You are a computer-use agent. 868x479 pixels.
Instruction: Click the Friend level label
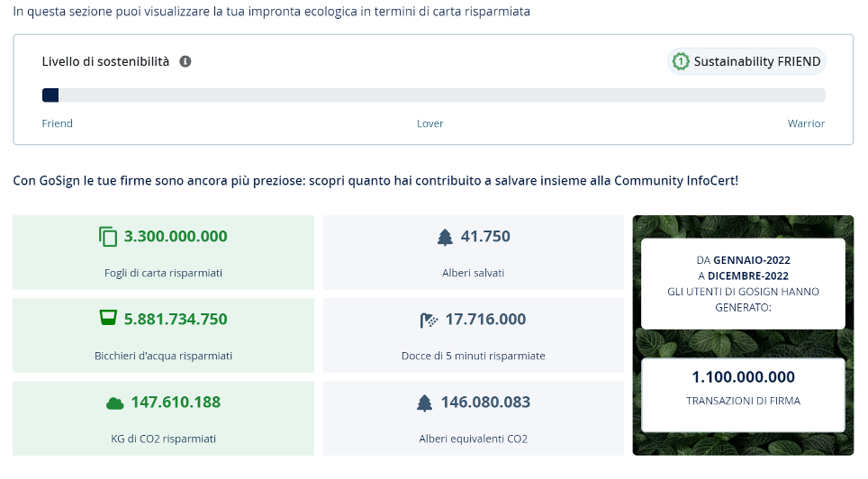click(58, 123)
